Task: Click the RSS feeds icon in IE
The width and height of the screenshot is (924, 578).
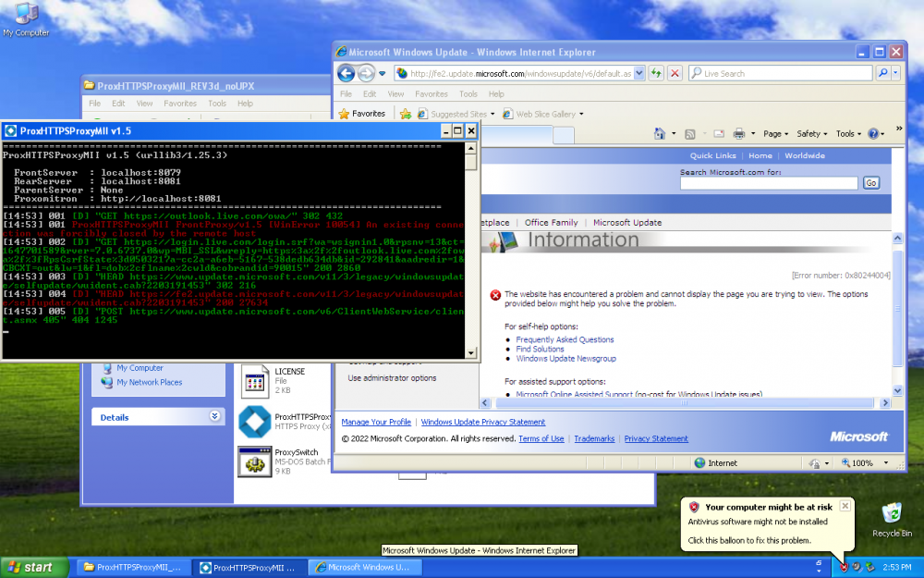Action: point(689,134)
